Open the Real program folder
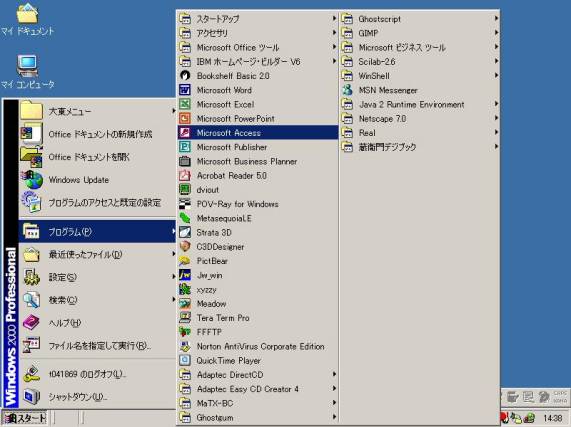 coord(420,133)
